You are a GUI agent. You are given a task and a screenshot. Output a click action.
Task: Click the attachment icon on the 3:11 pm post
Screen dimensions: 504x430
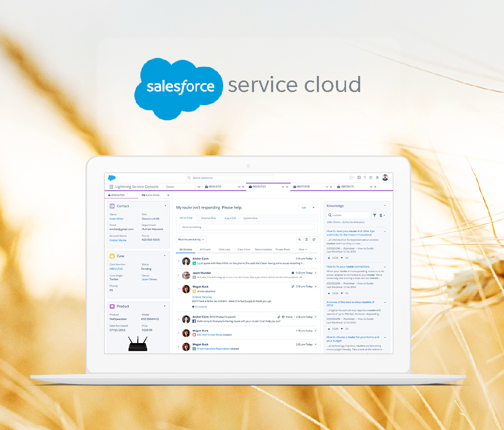293,286
